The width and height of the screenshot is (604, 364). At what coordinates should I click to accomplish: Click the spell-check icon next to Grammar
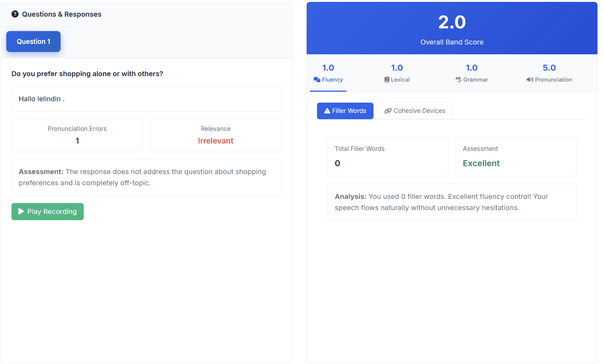pos(458,79)
